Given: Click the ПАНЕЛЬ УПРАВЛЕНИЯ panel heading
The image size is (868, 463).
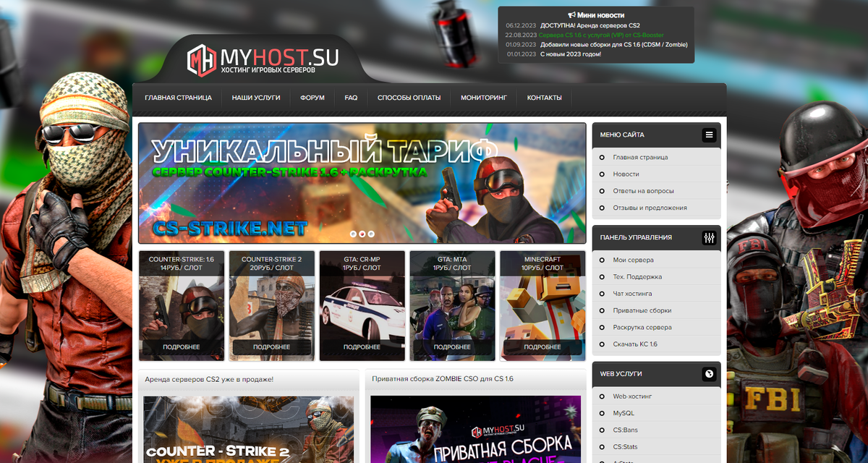Looking at the screenshot, I should tap(636, 237).
